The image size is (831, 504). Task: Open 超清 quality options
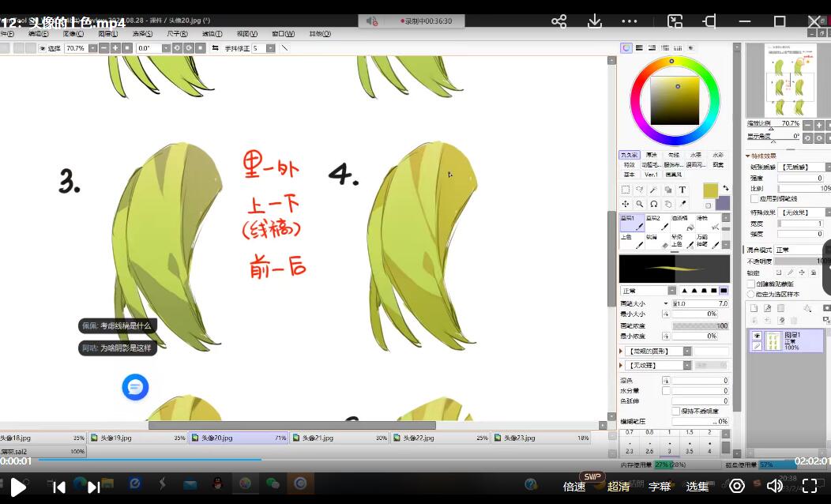click(619, 487)
